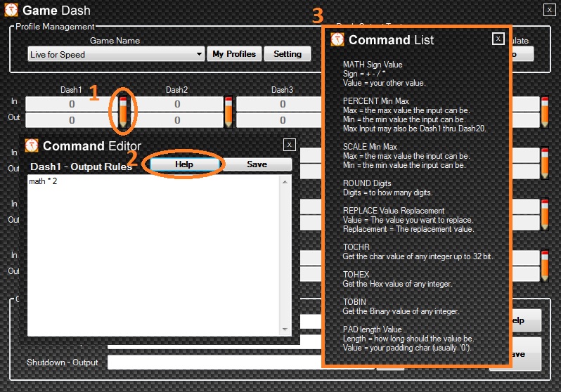561x392 pixels.
Task: Click the 'SCALE Min Max' command entry
Action: [370, 147]
